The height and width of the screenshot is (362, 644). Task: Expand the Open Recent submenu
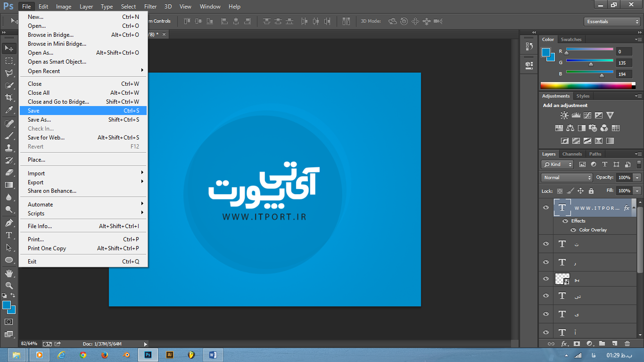[83, 71]
